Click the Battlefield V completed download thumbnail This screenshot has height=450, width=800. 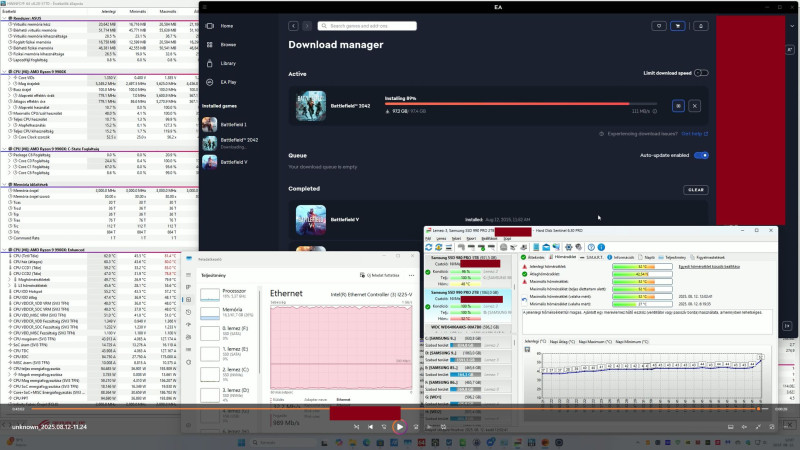point(311,220)
